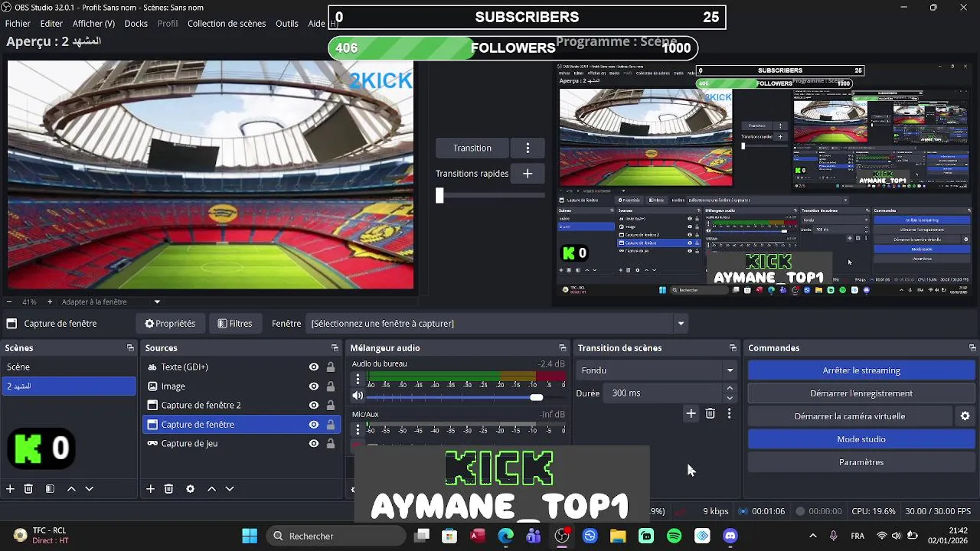
Task: Remove scene transition with trash icon
Action: 710,413
